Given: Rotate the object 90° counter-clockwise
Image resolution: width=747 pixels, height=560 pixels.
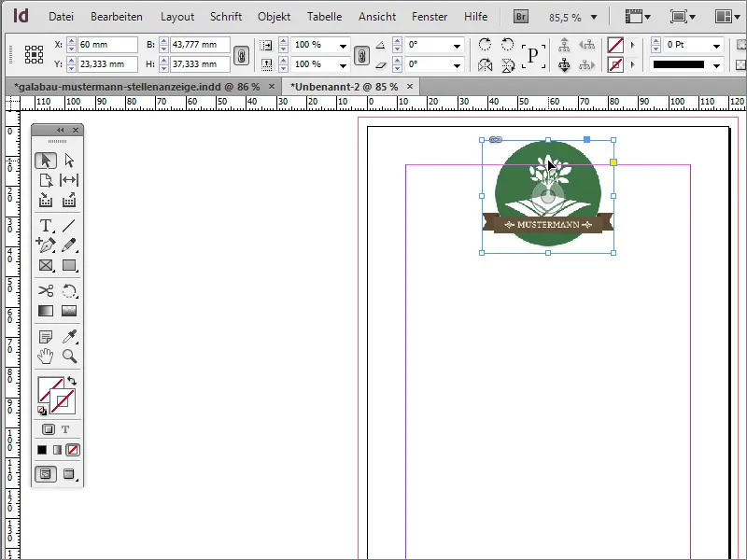Looking at the screenshot, I should click(x=508, y=44).
